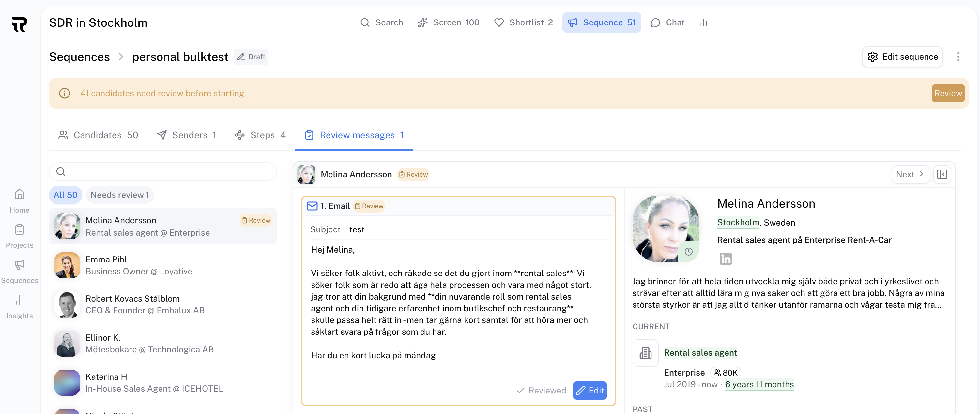Image resolution: width=980 pixels, height=414 pixels.
Task: Open the Chat tab
Action: tap(668, 23)
